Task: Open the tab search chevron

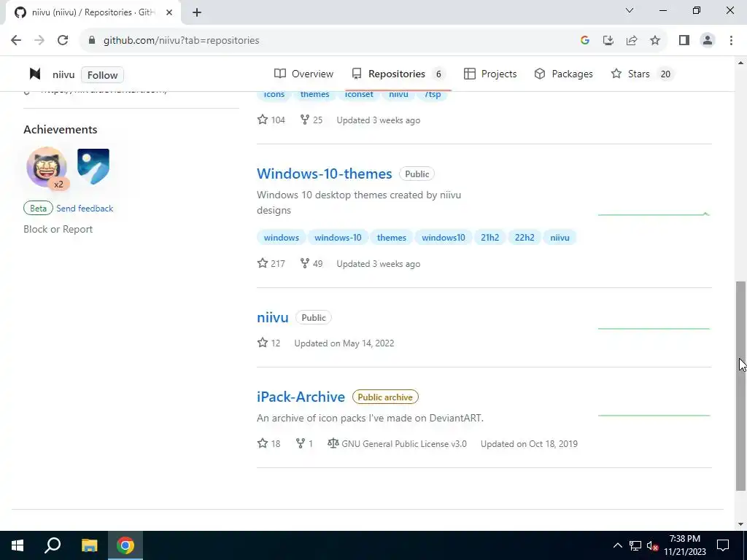Action: click(630, 10)
